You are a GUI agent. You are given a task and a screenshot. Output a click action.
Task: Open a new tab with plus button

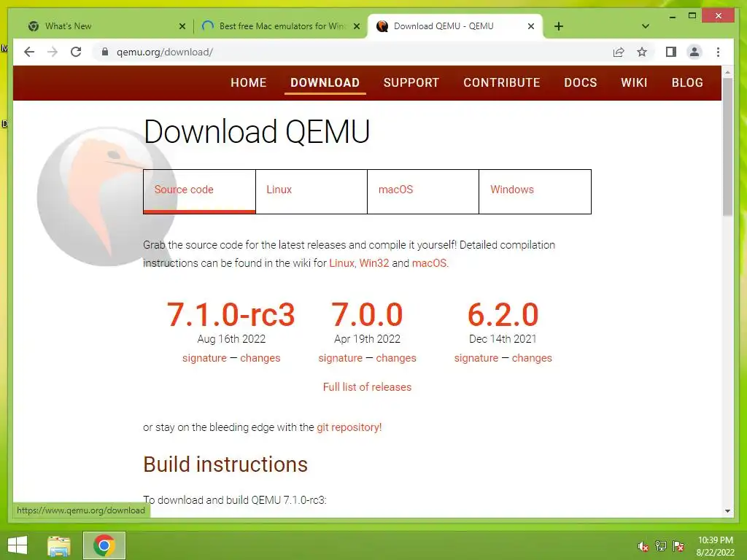click(559, 26)
